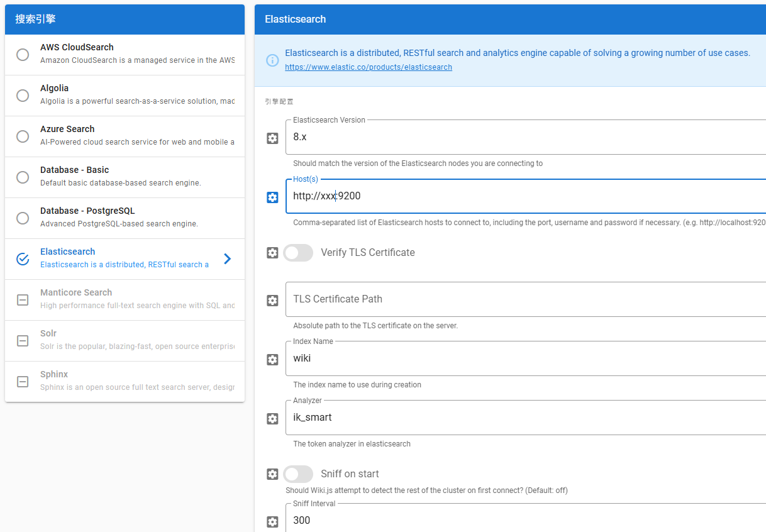The height and width of the screenshot is (532, 766).
Task: Click the 'Should match the version' hint text
Action: pos(418,163)
